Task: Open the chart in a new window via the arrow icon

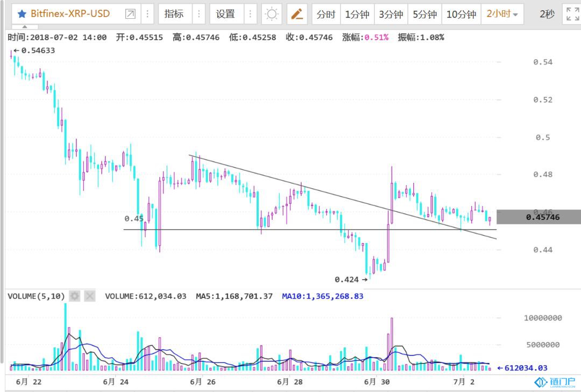Action: click(x=130, y=14)
